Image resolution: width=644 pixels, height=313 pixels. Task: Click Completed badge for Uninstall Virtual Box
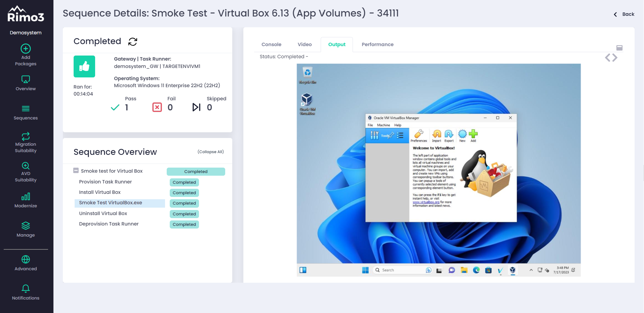point(184,214)
